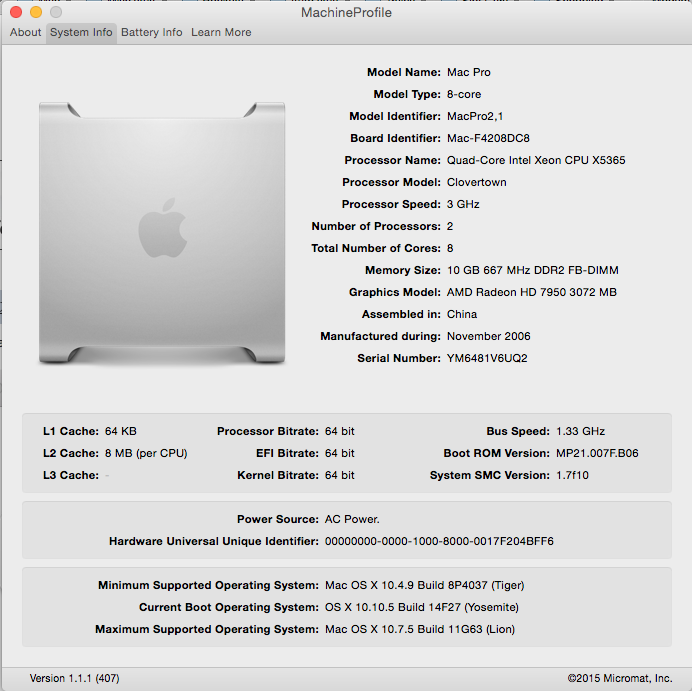Screen dimensions: 692x691
Task: Select the Boot ROM Version MP21.007F.B06
Action: click(597, 453)
